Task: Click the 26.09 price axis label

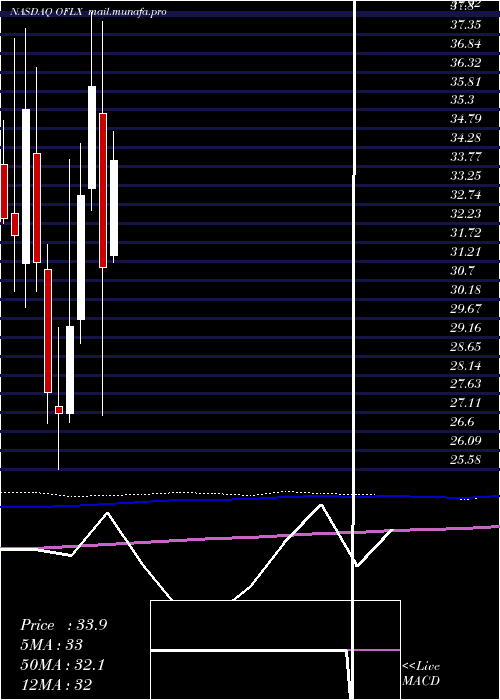Action: (x=466, y=441)
